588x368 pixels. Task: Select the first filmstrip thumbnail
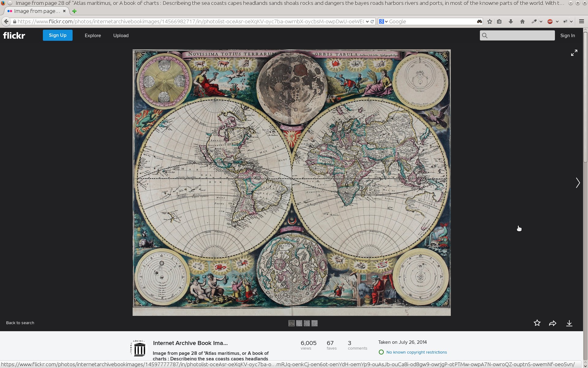[x=292, y=323]
